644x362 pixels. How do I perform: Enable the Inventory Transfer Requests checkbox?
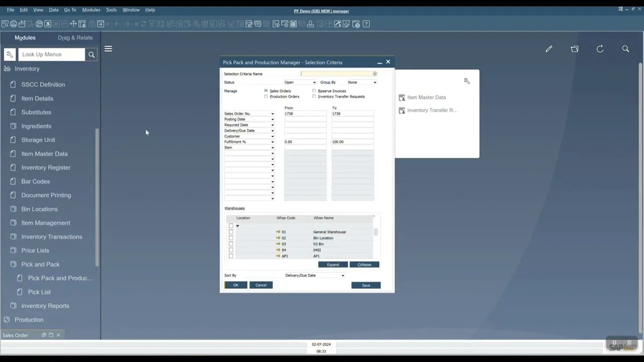314,97
